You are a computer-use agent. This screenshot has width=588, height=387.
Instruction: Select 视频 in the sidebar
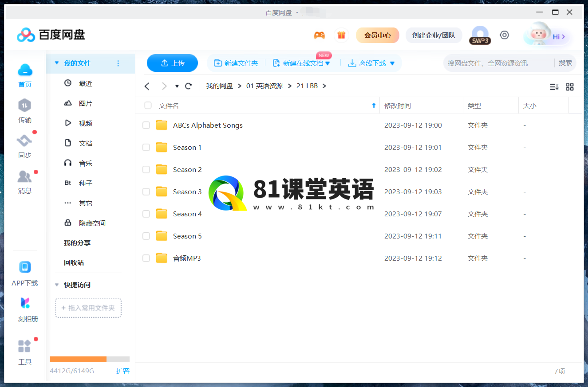pyautogui.click(x=86, y=123)
